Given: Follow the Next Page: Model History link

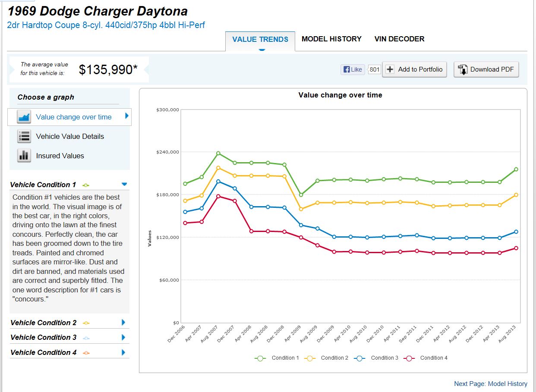Looking at the screenshot, I should click(490, 384).
